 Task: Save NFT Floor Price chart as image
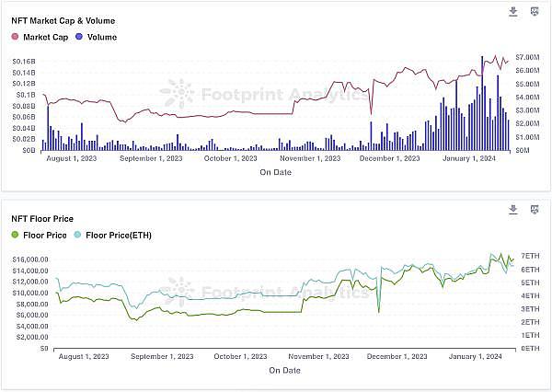[535, 210]
